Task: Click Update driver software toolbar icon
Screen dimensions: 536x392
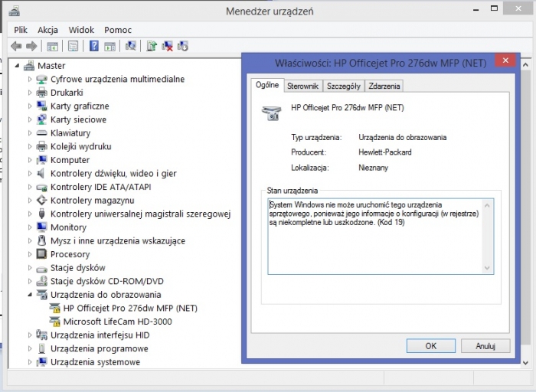Action: click(x=152, y=46)
